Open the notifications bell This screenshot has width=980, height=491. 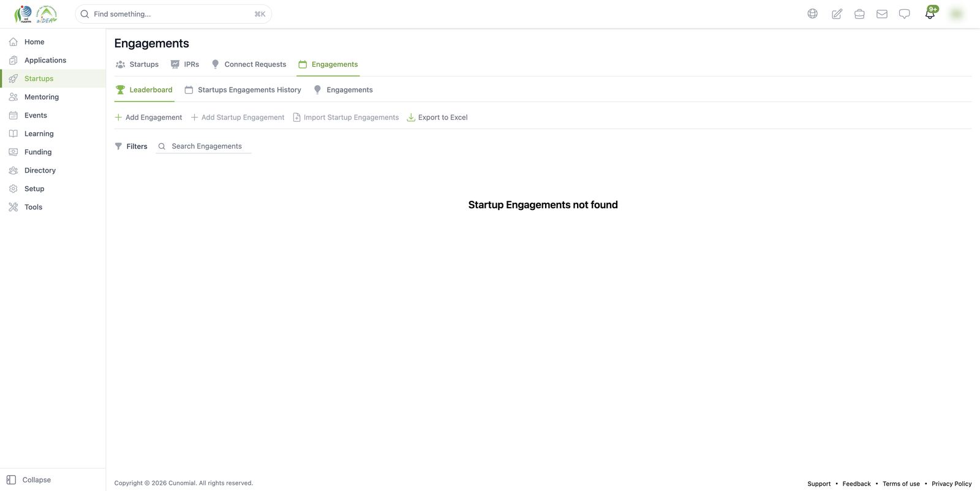tap(930, 13)
